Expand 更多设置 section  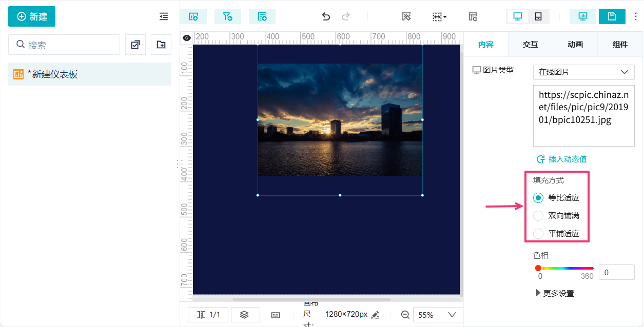coord(555,293)
